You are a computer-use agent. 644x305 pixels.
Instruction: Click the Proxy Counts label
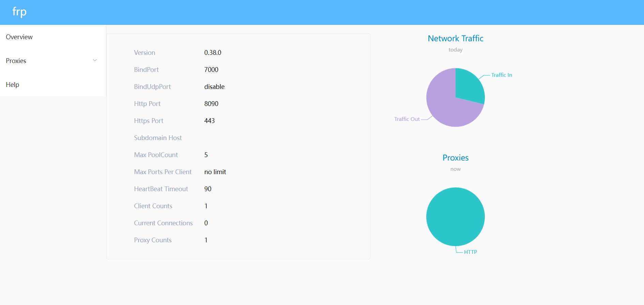coord(153,240)
